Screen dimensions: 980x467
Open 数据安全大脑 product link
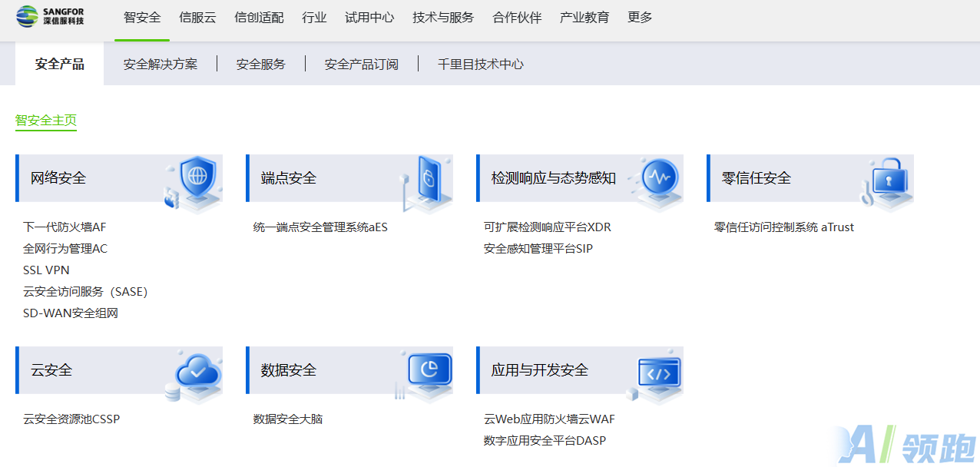click(x=288, y=419)
